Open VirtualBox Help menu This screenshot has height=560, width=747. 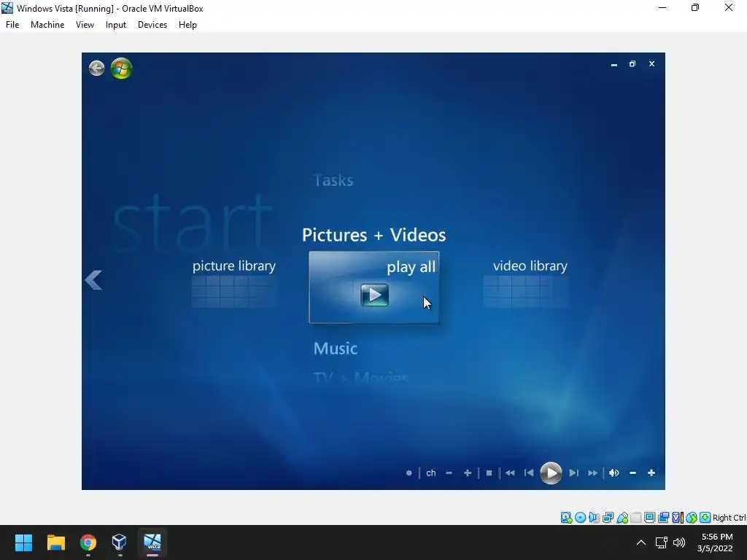coord(187,25)
